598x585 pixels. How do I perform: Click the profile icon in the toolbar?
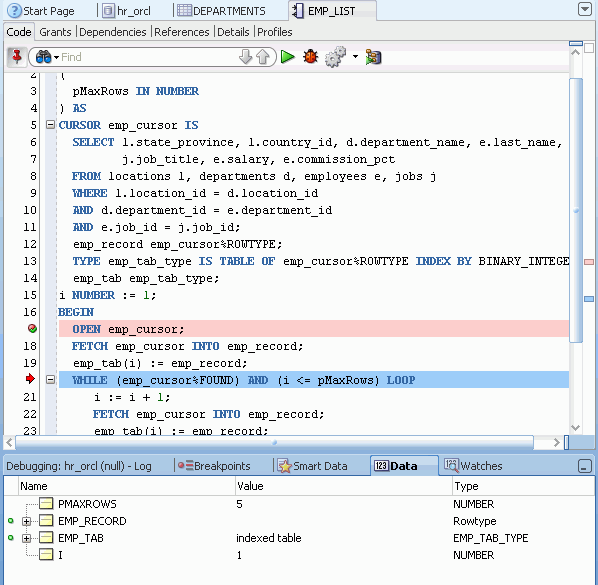pos(373,57)
